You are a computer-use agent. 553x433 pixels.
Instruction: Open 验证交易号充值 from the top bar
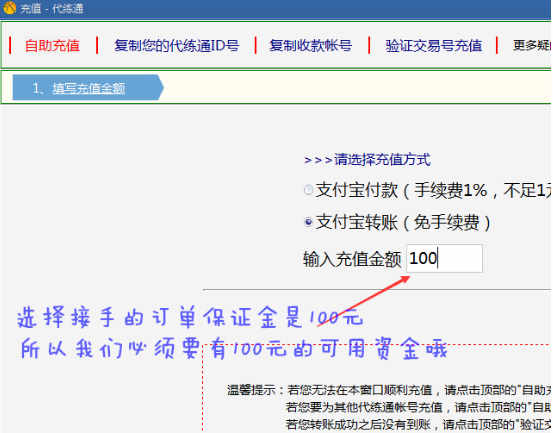[433, 46]
